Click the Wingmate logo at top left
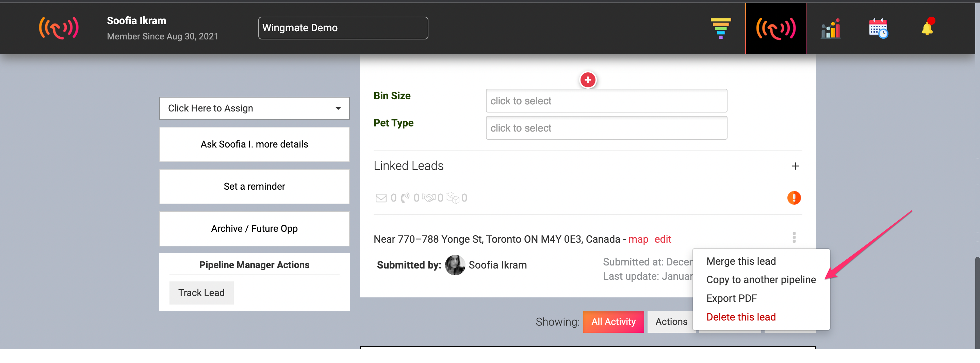The image size is (980, 363). tap(59, 28)
